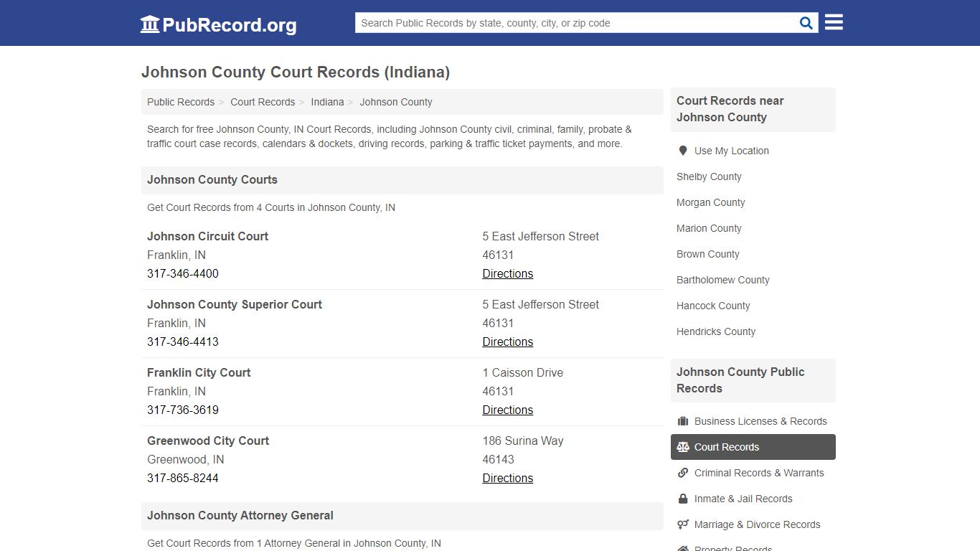Viewport: 980px width, 551px height.
Task: Click 186 Surina Way address
Action: point(523,441)
